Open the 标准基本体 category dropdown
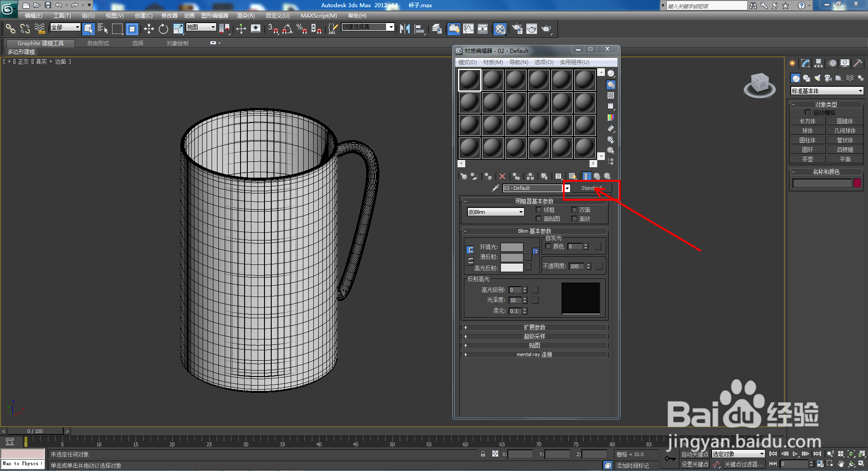This screenshot has width=868, height=471. pos(858,90)
